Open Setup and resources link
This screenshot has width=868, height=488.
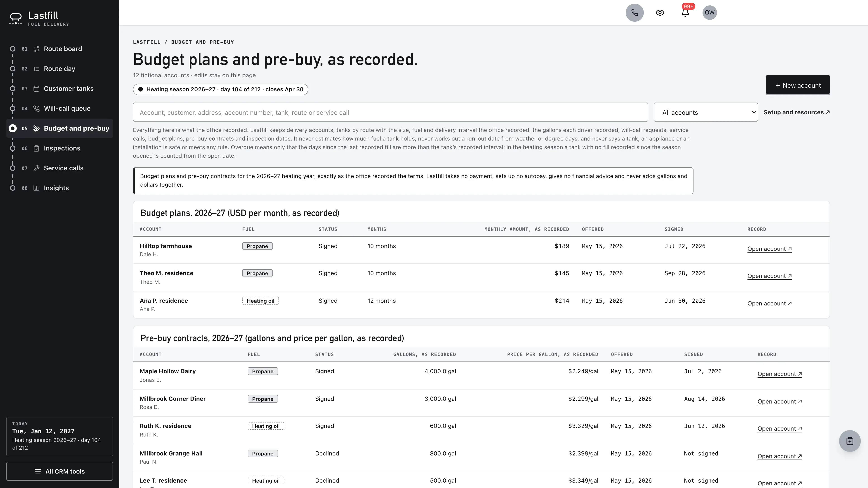(797, 112)
